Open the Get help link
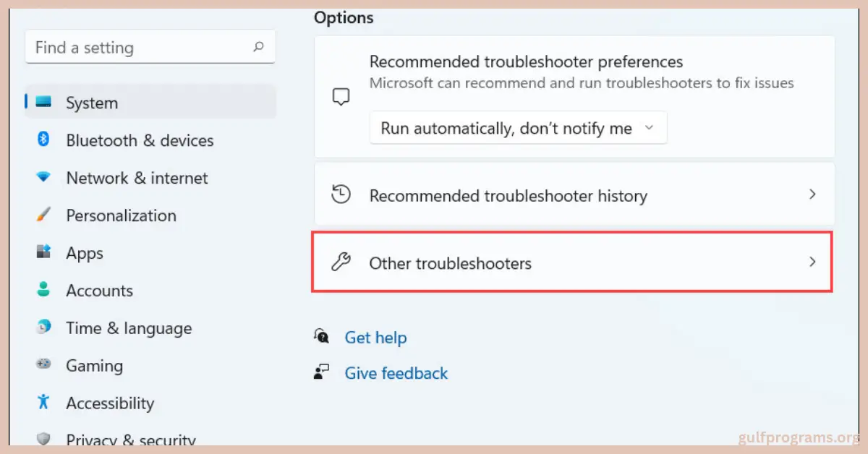Viewport: 868px width, 454px height. [x=375, y=338]
